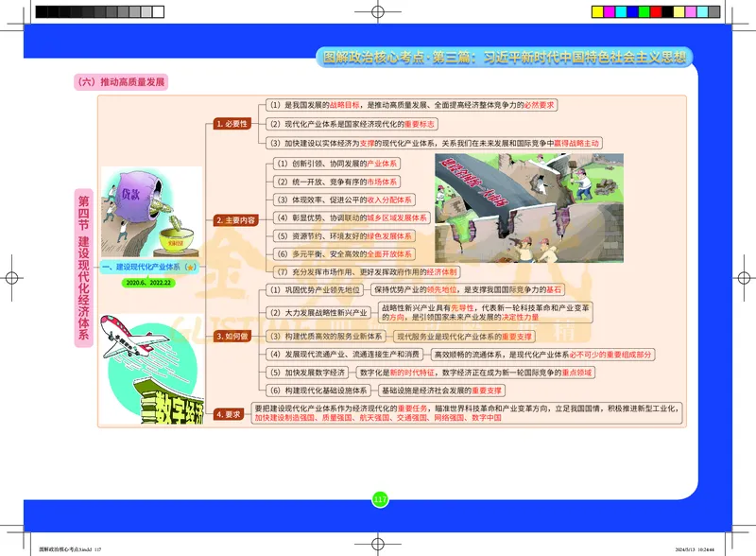Click the （六）推动高质量发展 heading label

click(121, 82)
